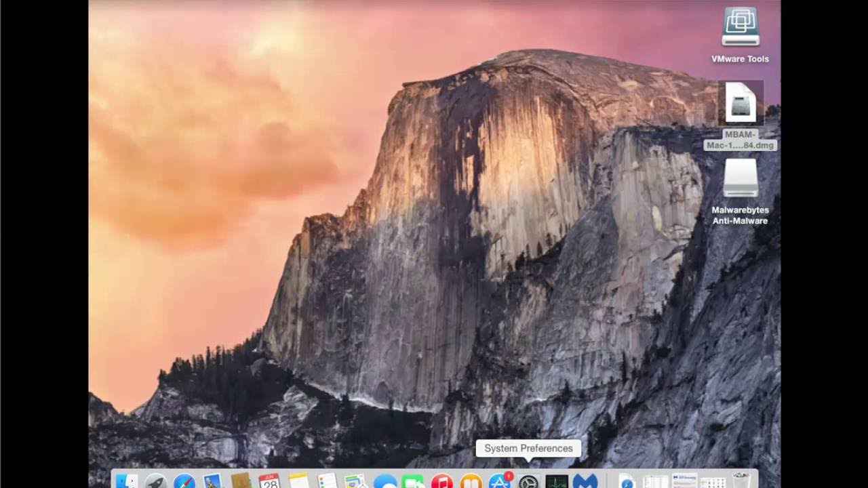Open the Malwarebytes Anti-Malware mounted volume
This screenshot has width=868, height=488.
pos(740,178)
